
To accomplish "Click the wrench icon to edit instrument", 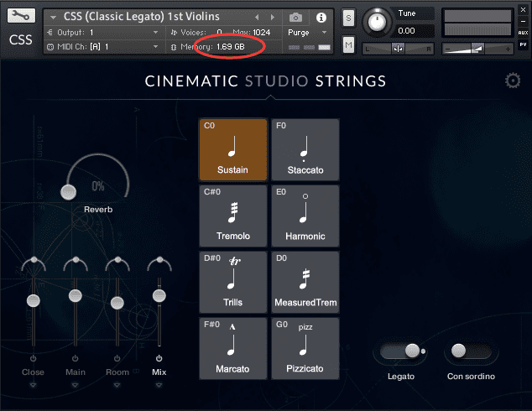I will coord(21,16).
